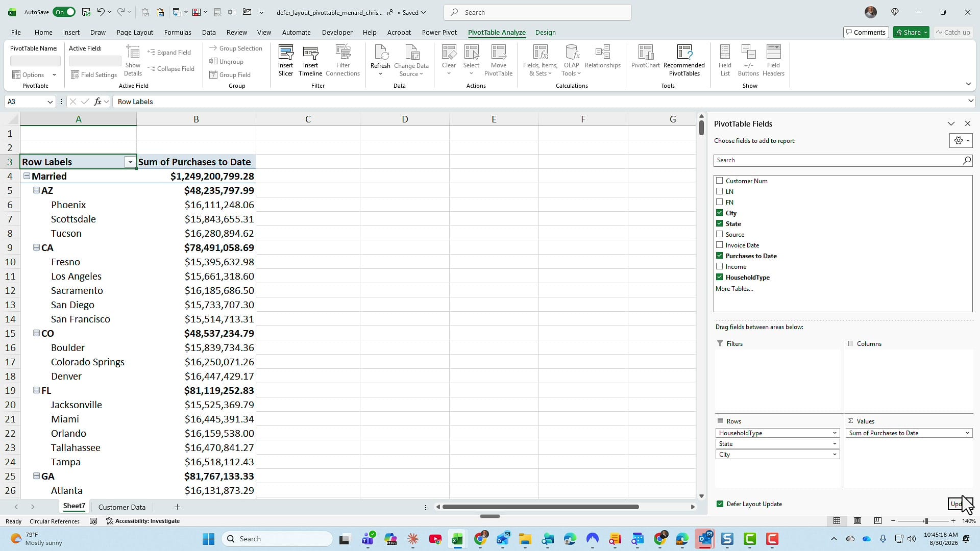Image resolution: width=980 pixels, height=551 pixels.
Task: Open HouseholdType row field dropdown
Action: click(x=835, y=433)
